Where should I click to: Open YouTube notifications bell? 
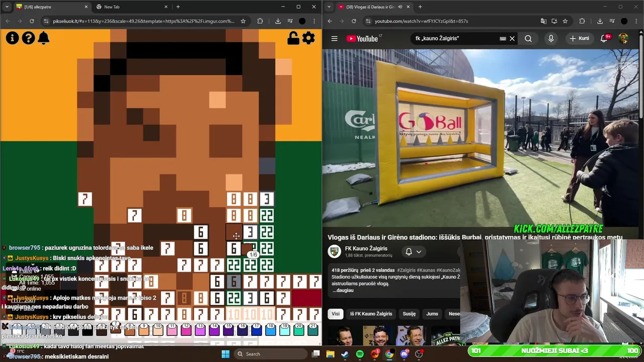(605, 39)
